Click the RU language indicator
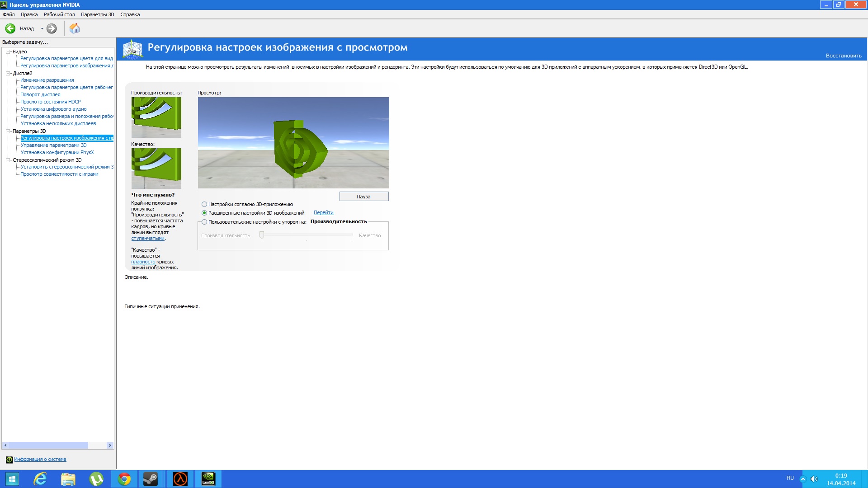This screenshot has height=488, width=868. [x=790, y=478]
